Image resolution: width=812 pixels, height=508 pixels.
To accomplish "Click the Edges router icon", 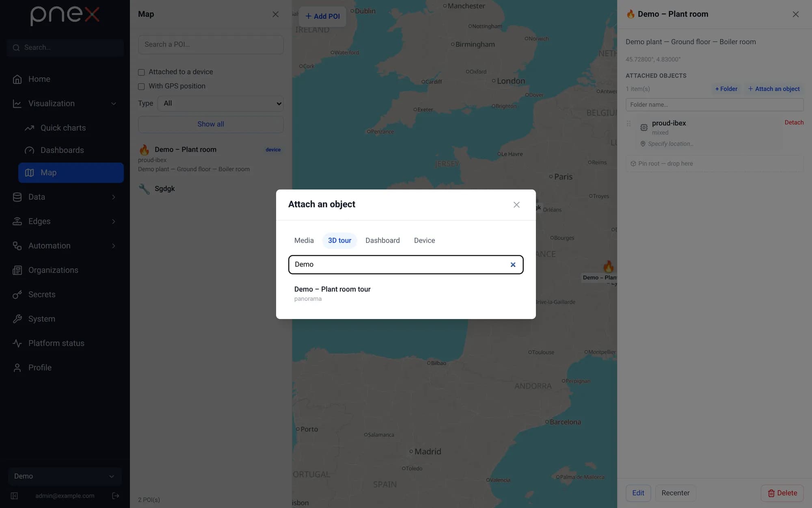I will [17, 221].
